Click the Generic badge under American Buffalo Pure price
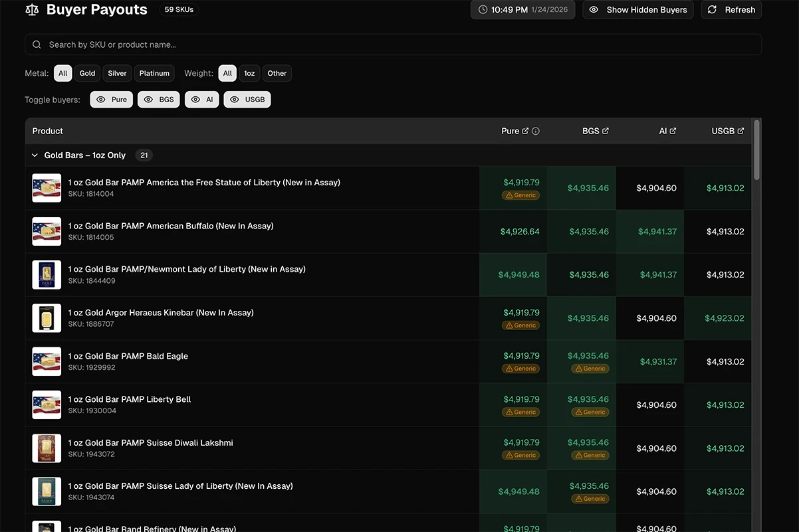 (520, 195)
